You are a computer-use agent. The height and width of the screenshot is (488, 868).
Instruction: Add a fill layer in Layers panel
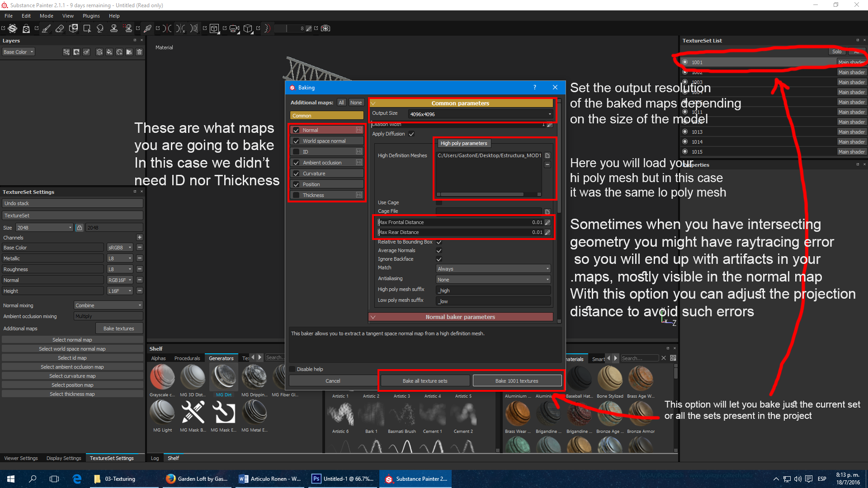pos(109,52)
